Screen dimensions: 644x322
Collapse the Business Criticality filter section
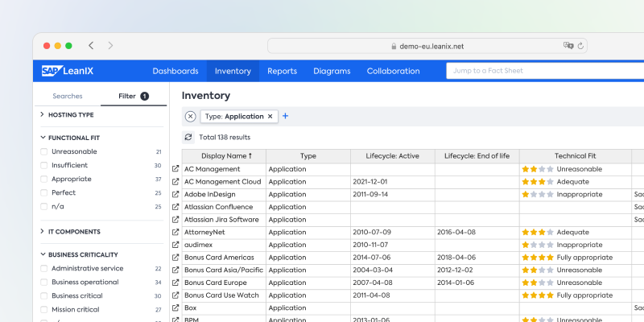click(x=79, y=254)
